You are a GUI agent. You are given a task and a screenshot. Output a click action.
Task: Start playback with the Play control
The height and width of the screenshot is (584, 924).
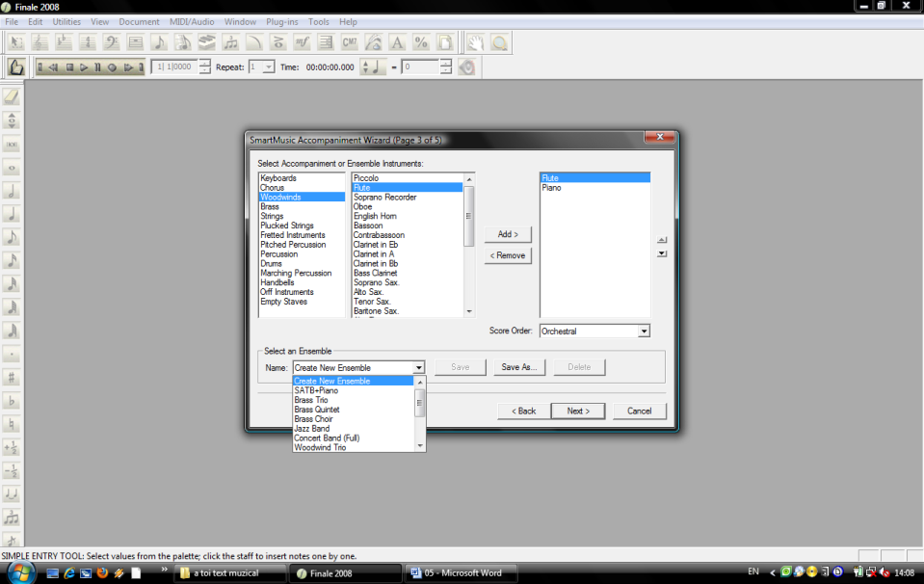tap(84, 67)
